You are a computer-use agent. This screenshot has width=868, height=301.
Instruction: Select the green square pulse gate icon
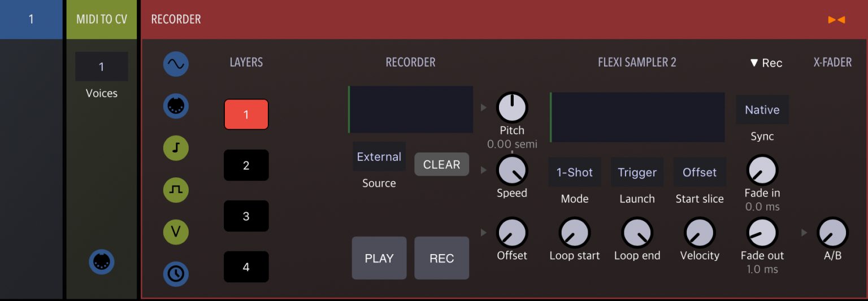coord(176,190)
